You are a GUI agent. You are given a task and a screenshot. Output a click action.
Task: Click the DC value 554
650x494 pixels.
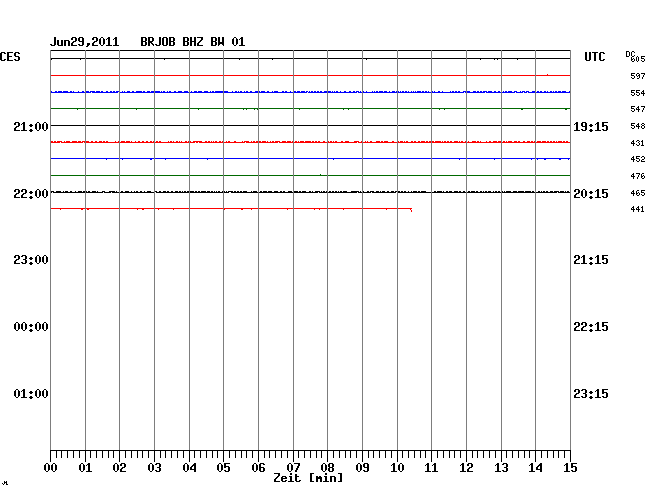[638, 93]
